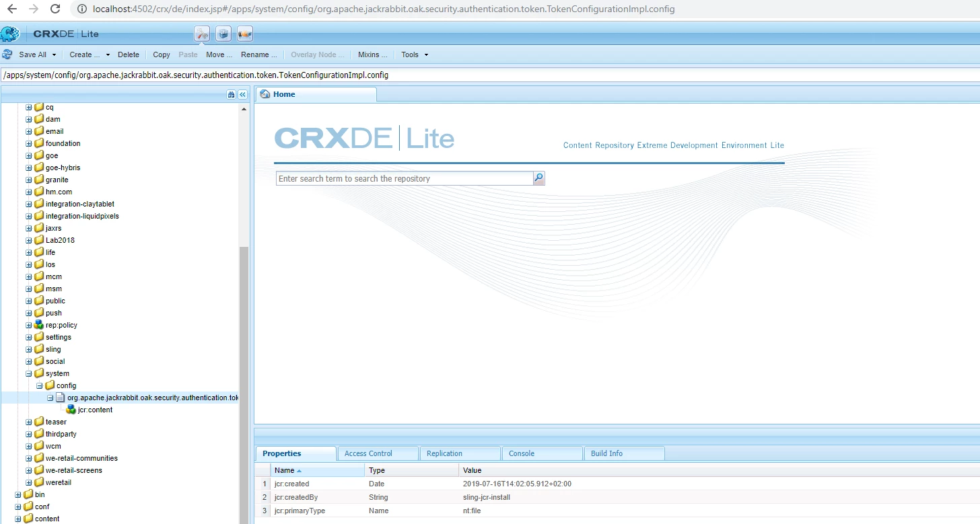This screenshot has width=980, height=524.
Task: Click the Mixins ... toolbar button
Action: point(373,54)
